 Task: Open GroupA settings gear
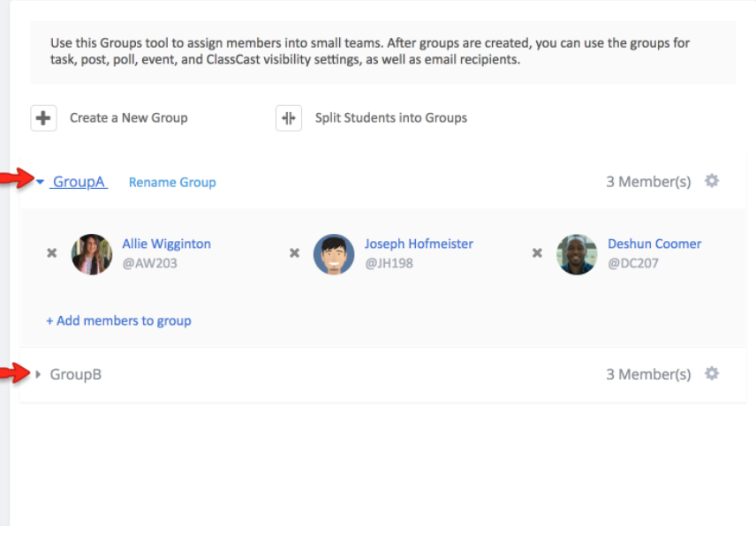[x=712, y=181]
